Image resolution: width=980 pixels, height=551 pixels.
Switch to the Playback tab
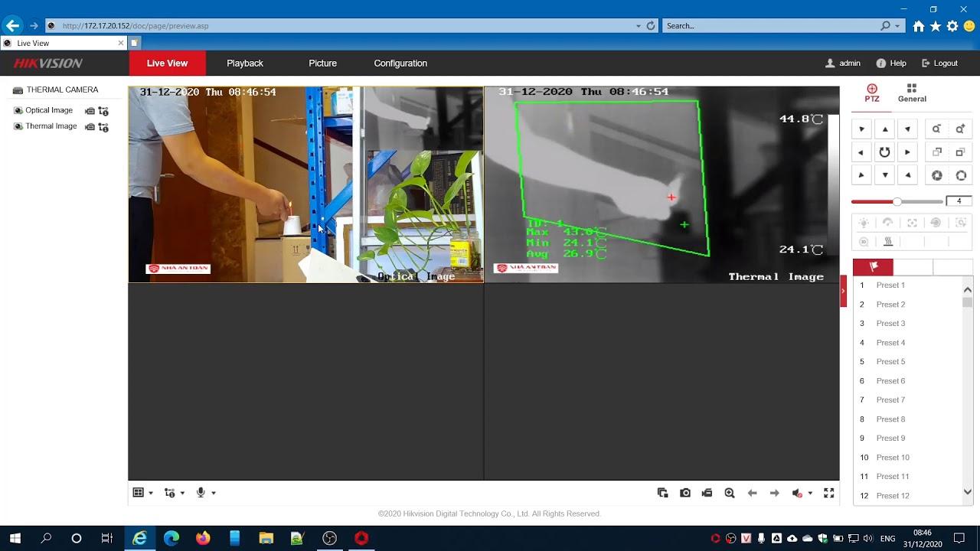tap(245, 63)
